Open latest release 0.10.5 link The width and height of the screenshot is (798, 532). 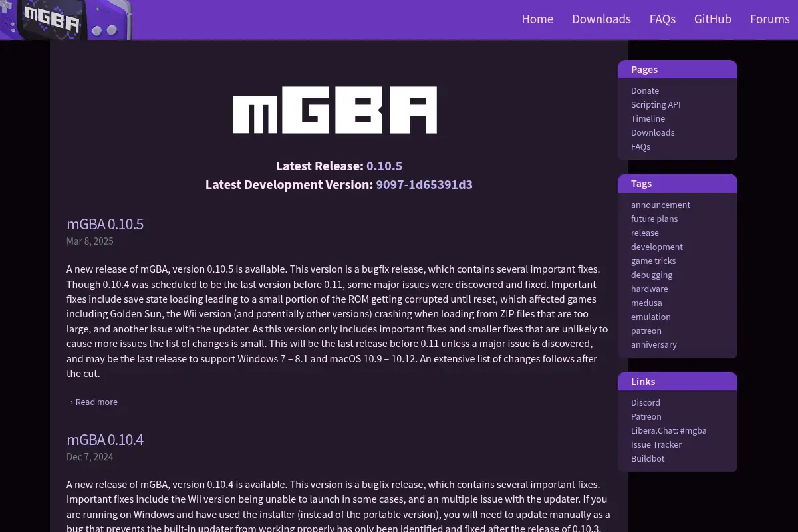pyautogui.click(x=384, y=166)
